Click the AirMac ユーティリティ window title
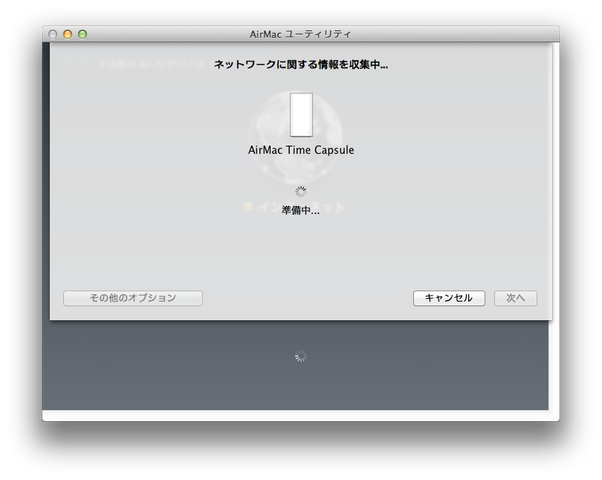Screen dimensions: 602x480 point(300,34)
